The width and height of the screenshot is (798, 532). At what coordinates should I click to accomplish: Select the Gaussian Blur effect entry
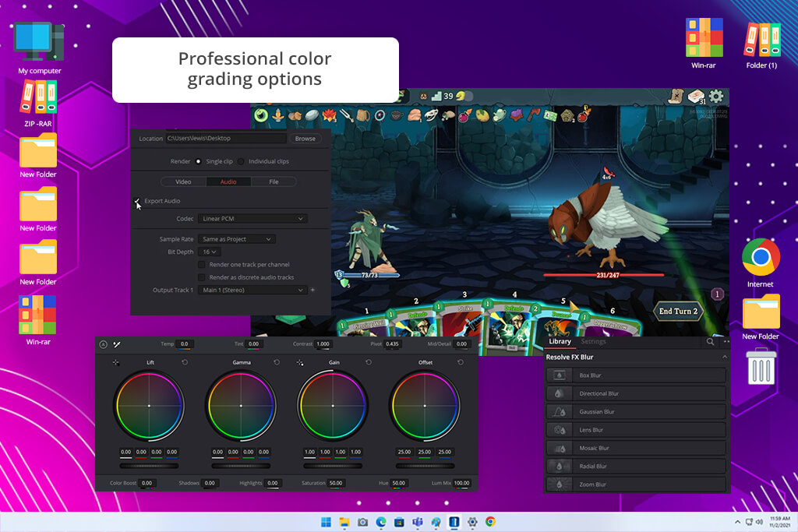point(636,412)
